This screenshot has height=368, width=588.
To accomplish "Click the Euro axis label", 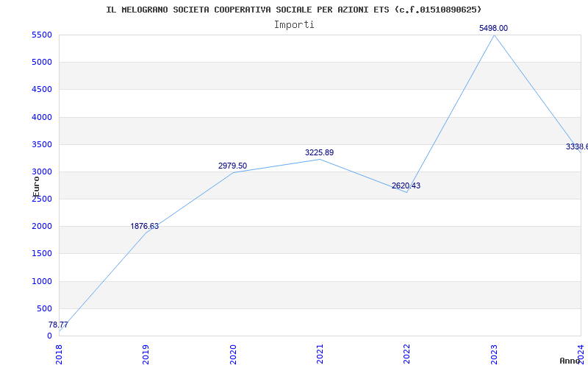I will coord(36,187).
